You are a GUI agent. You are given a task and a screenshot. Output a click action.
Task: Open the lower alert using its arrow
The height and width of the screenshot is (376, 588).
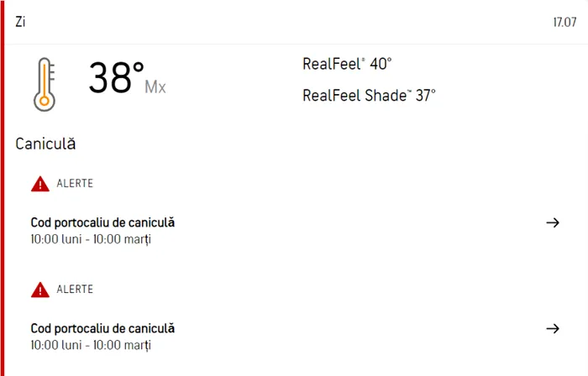point(552,328)
